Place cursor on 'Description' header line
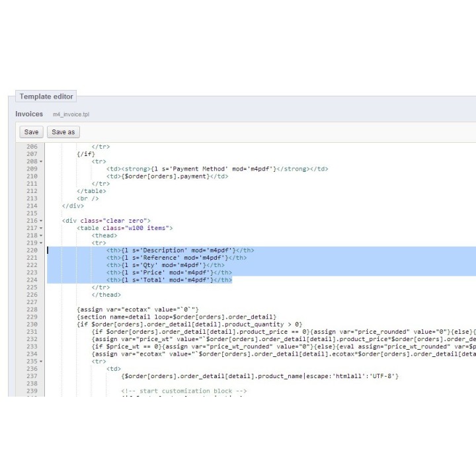The width and height of the screenshot is (476, 476). click(180, 251)
